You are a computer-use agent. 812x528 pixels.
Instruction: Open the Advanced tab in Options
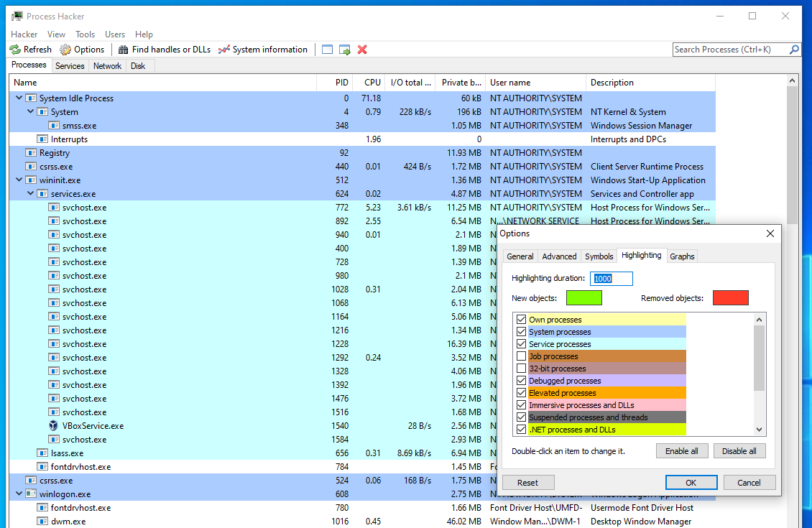pyautogui.click(x=559, y=256)
